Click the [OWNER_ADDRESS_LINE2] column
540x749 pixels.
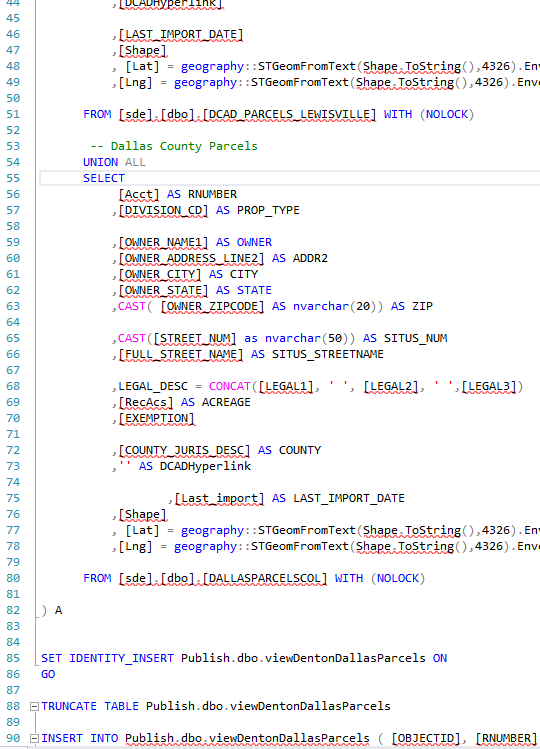point(191,258)
